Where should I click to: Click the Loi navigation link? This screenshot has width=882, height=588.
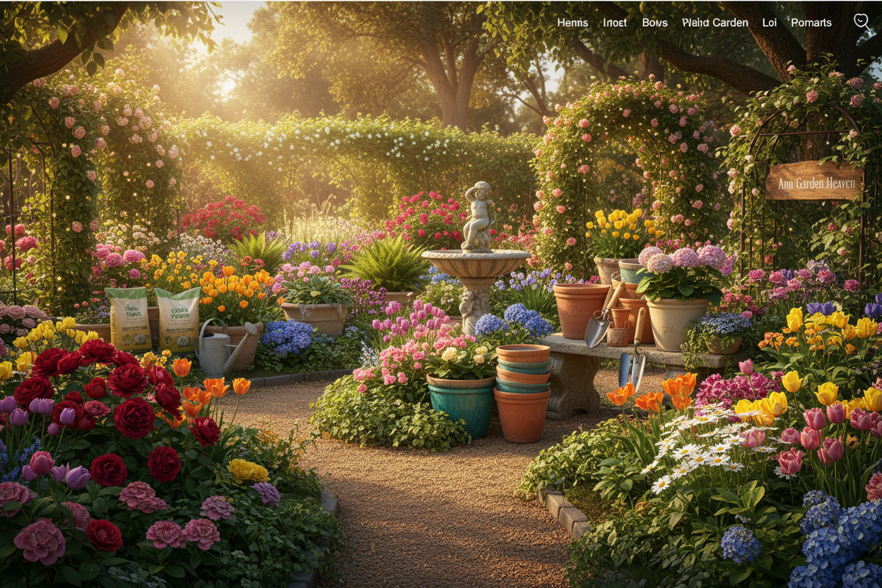point(769,23)
